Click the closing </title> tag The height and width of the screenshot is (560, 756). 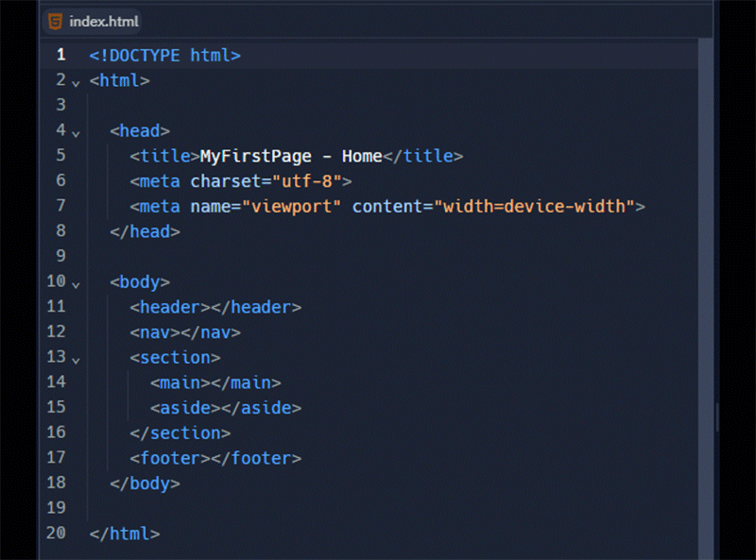[422, 156]
